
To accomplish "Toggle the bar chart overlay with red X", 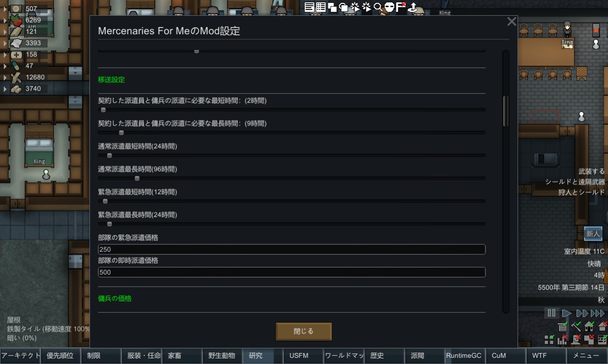I will point(563,339).
